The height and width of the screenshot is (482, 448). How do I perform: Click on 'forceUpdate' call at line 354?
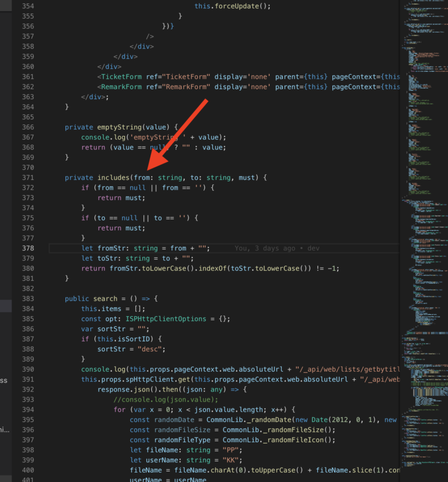(237, 6)
